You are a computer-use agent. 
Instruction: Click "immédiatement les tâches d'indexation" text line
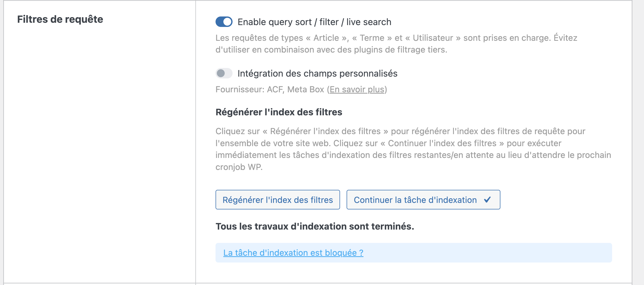[413, 155]
